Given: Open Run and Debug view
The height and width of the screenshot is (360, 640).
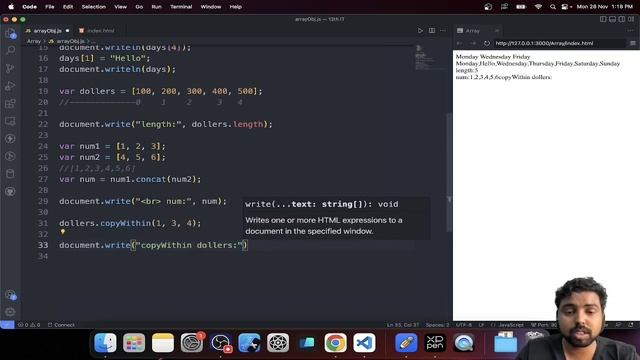Looking at the screenshot, I should [10, 86].
